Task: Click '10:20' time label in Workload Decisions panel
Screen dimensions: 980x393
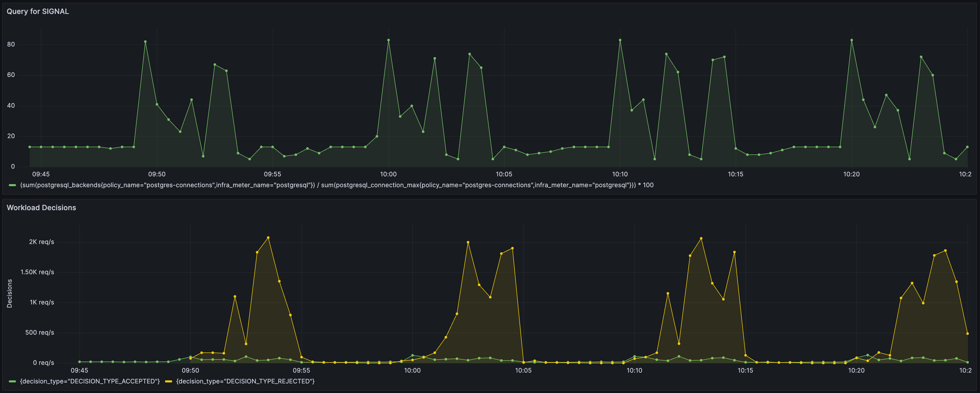Action: 856,371
